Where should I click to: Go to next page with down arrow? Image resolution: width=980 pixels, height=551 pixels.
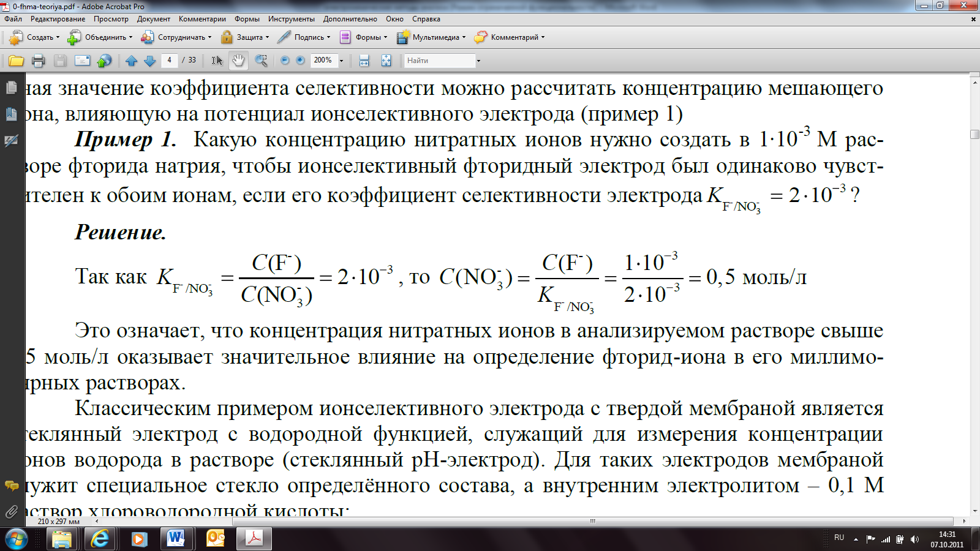[149, 61]
